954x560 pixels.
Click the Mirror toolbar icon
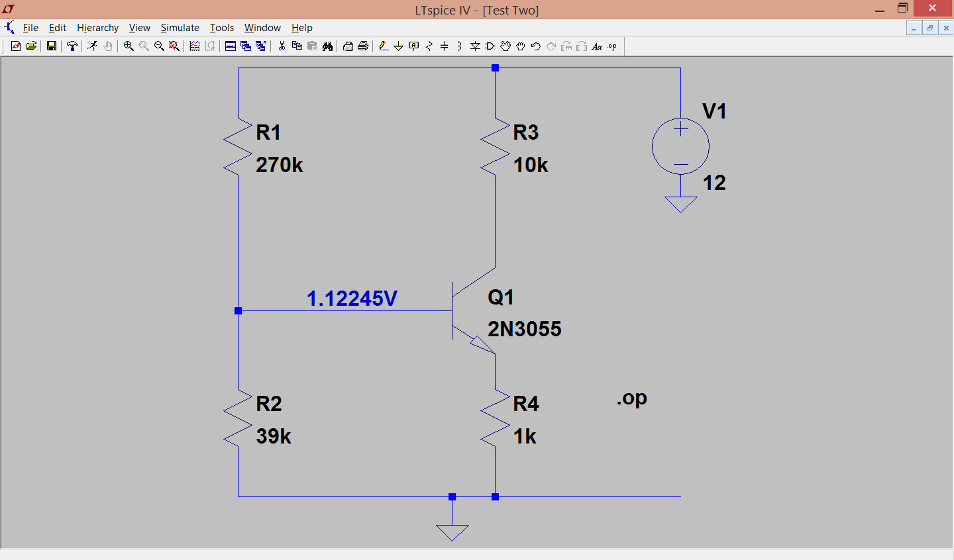(x=582, y=46)
